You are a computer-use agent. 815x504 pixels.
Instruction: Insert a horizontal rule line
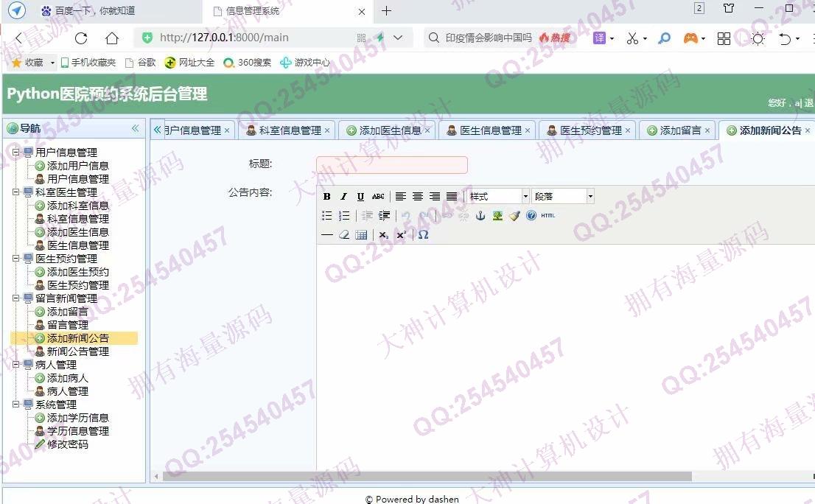point(327,235)
